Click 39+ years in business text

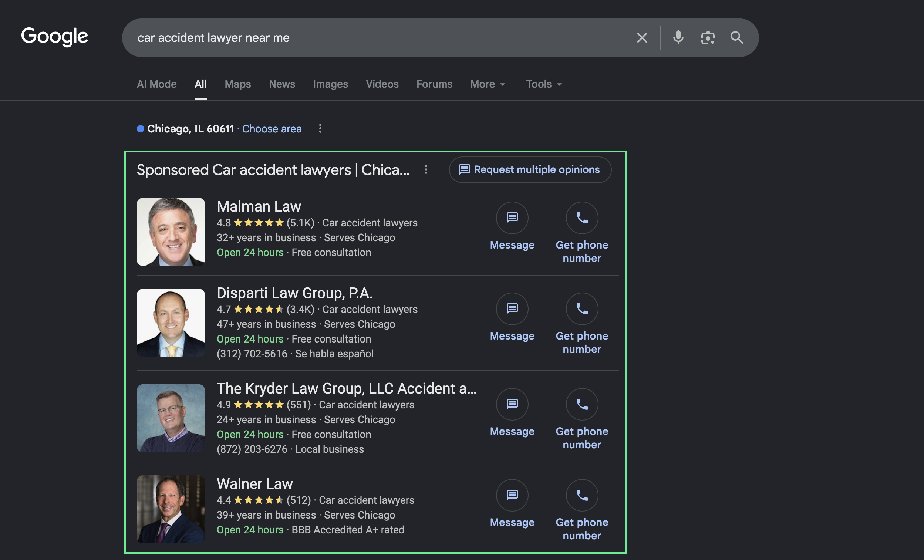266,515
